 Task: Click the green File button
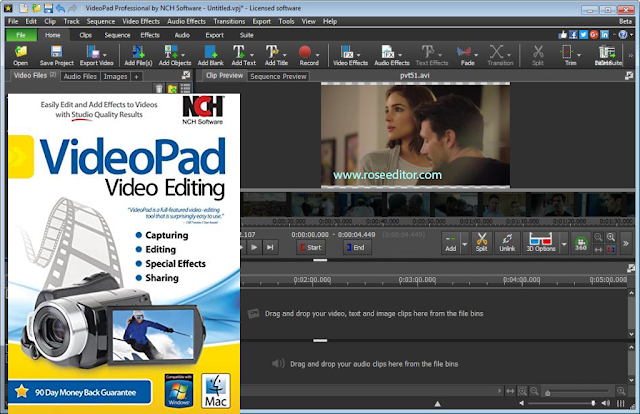pyautogui.click(x=21, y=35)
